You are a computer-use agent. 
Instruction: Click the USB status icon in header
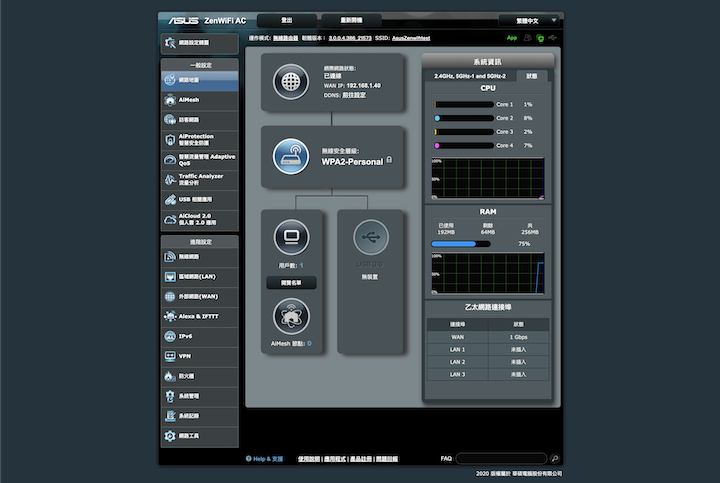tap(552, 38)
